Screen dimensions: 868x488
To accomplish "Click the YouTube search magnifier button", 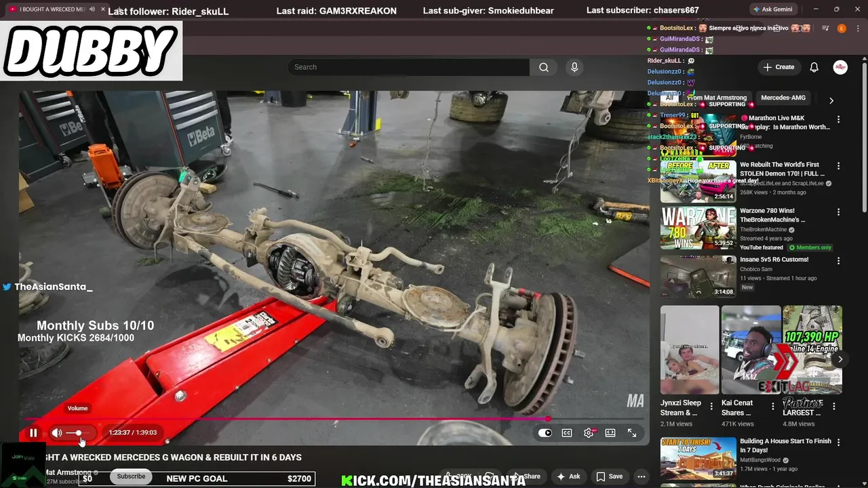I will (x=544, y=67).
